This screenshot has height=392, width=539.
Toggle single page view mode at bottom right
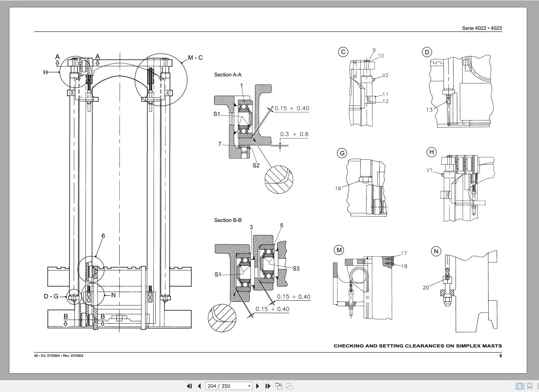pyautogui.click(x=520, y=385)
